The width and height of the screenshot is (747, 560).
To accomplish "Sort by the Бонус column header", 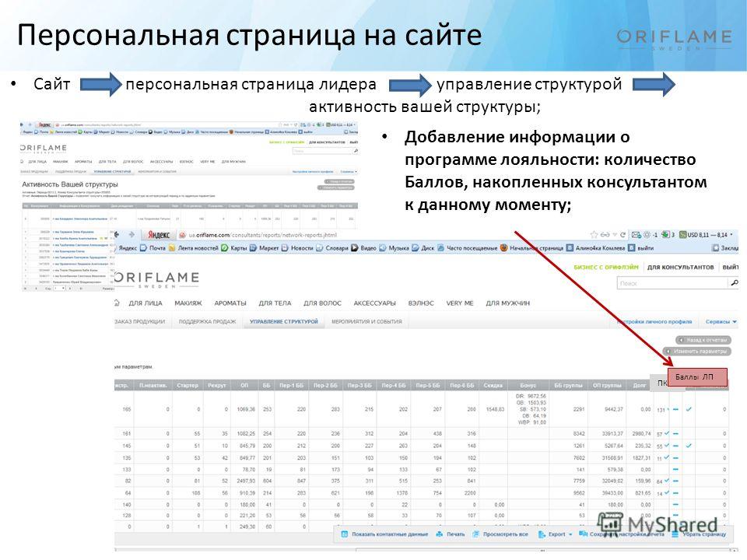I will 528,385.
